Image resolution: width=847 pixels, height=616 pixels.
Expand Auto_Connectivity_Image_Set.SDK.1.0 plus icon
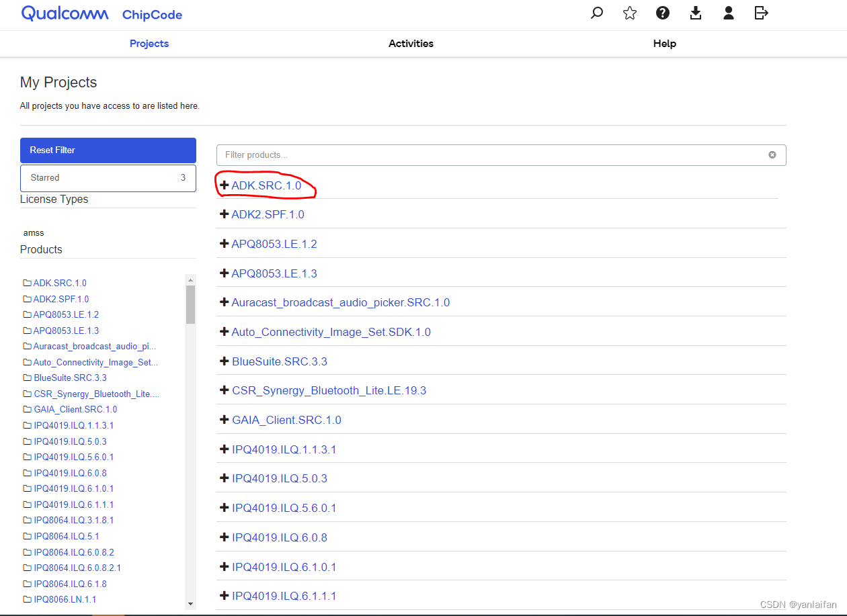click(x=225, y=332)
